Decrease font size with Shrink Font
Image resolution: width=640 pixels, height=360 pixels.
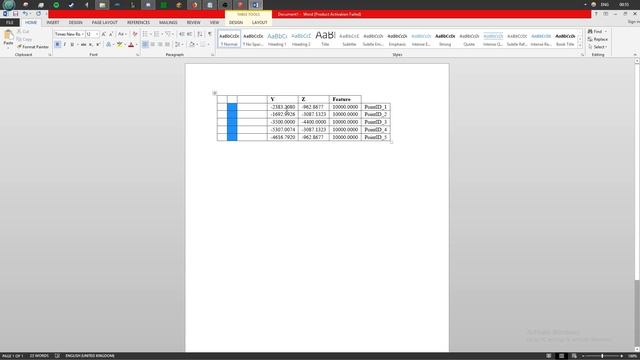tap(111, 34)
